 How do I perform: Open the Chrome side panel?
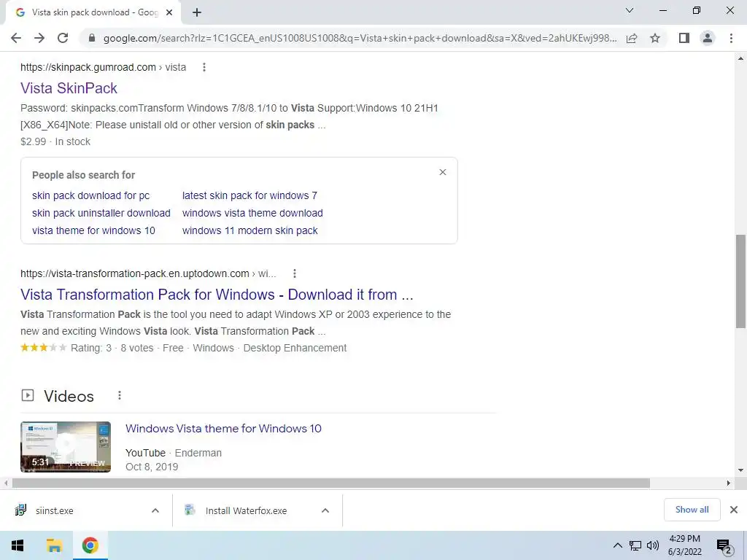click(684, 38)
